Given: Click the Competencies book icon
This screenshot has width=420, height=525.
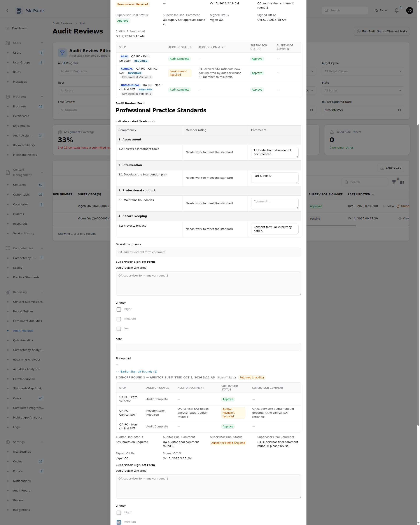Looking at the screenshot, I should [8, 248].
